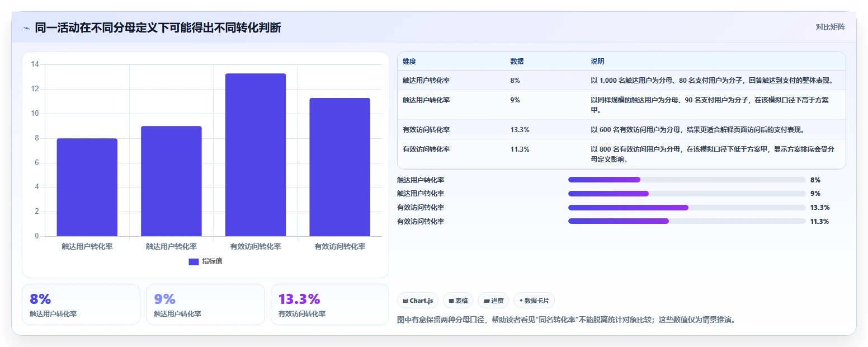Screen dimensions: 868x347
Task: Click the 13.3% value beside its progress bar
Action: (819, 208)
